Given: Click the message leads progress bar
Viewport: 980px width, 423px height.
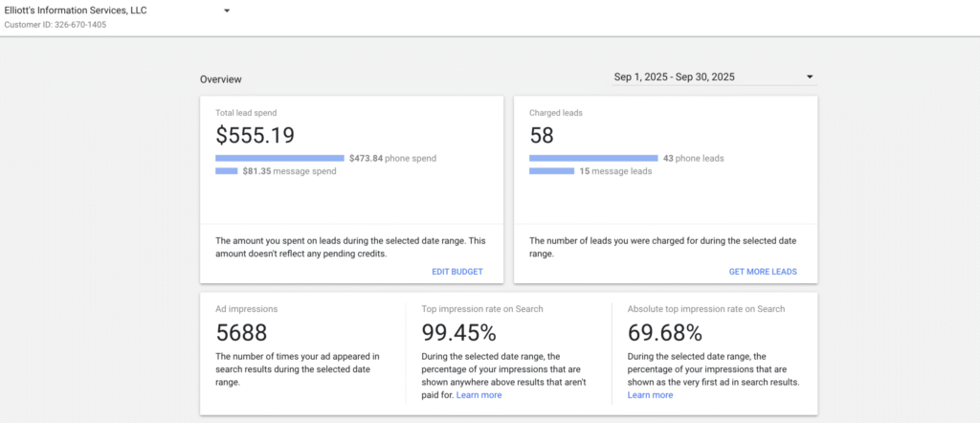Looking at the screenshot, I should (552, 171).
